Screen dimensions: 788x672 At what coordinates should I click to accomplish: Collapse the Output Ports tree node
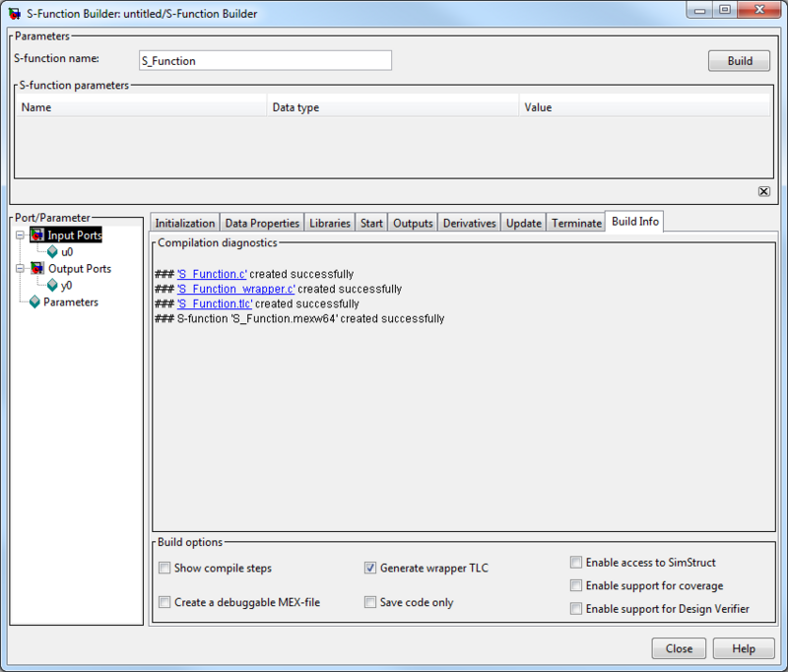pyautogui.click(x=21, y=269)
